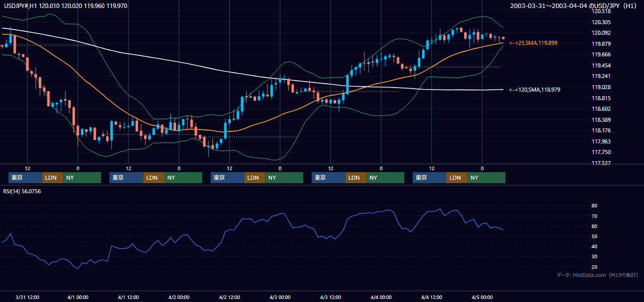
Task: Click the leftmost NY session block
Action: 82,178
